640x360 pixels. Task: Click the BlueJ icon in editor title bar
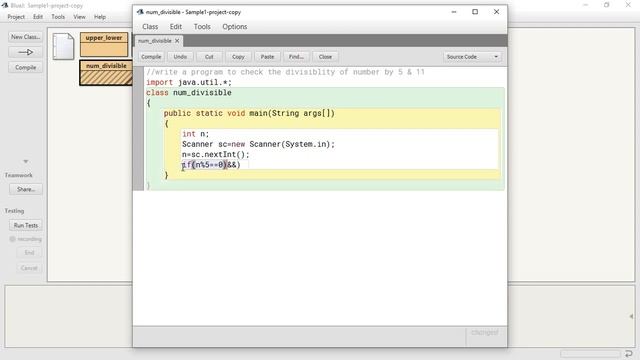(x=140, y=12)
